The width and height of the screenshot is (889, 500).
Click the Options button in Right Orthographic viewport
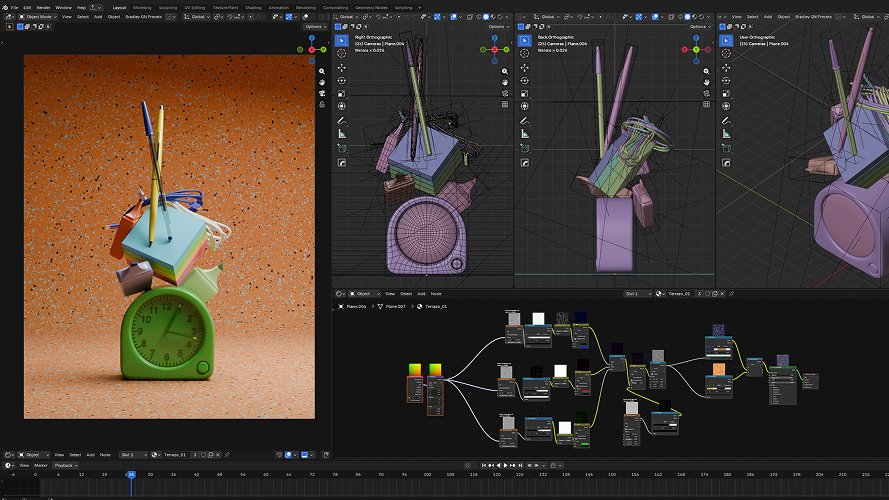point(497,27)
